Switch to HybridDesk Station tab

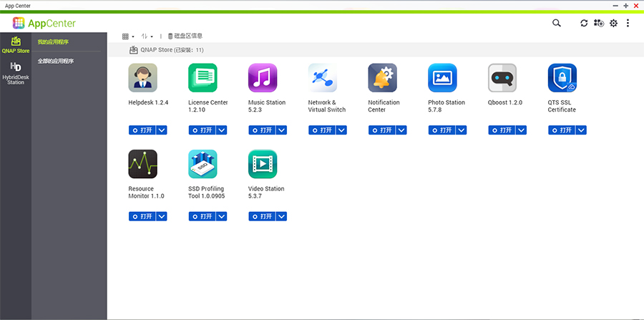pyautogui.click(x=16, y=74)
